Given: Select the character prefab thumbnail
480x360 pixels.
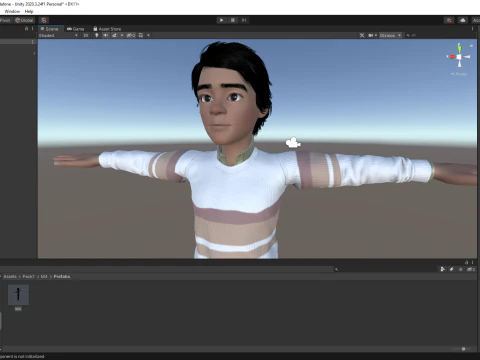Looking at the screenshot, I should click(x=18, y=295).
